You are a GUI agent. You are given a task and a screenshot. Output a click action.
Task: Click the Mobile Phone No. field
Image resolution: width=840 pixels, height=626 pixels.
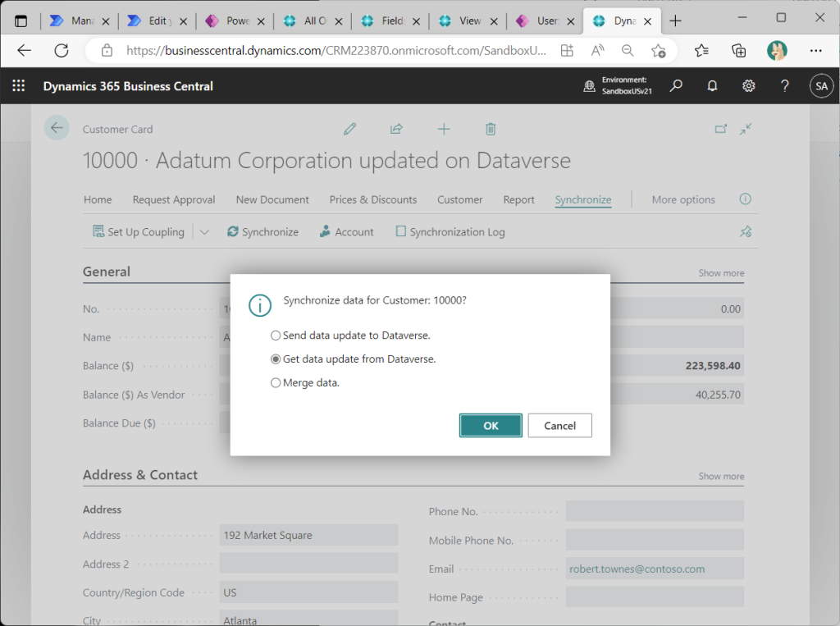(x=655, y=540)
